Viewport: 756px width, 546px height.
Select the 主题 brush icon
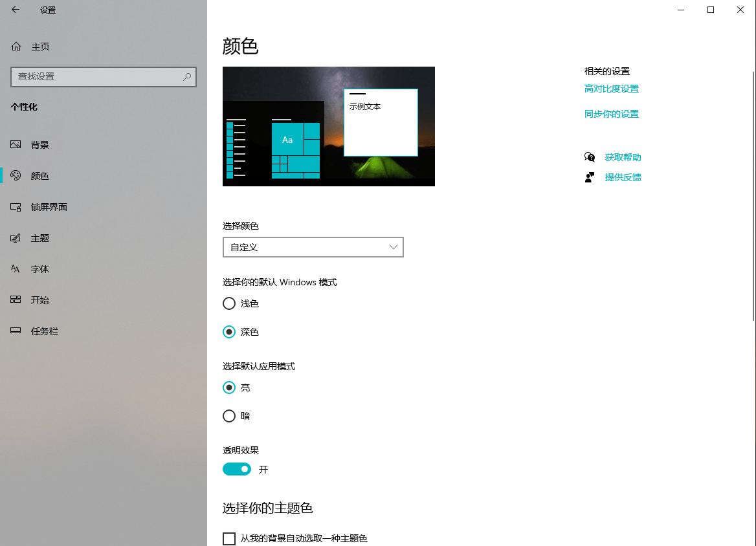[15, 237]
